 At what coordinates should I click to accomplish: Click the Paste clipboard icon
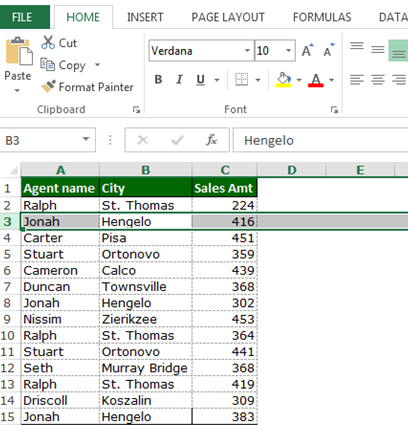coord(19,52)
